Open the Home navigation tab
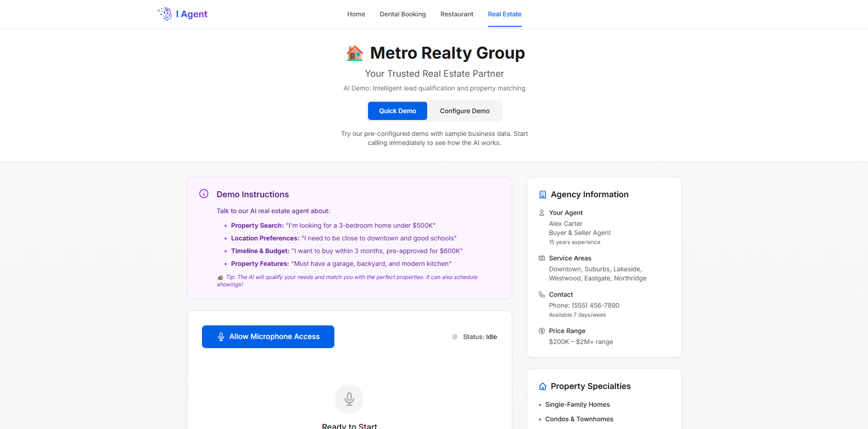 tap(356, 14)
